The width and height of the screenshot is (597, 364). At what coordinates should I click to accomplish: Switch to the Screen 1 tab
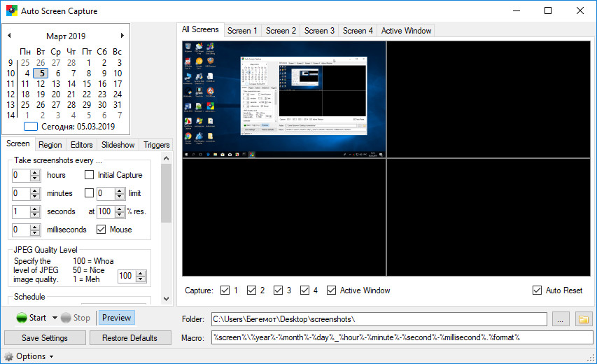tap(242, 31)
